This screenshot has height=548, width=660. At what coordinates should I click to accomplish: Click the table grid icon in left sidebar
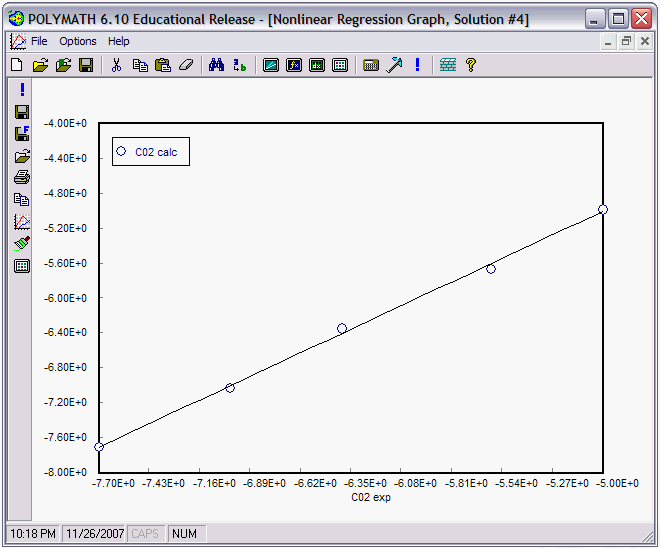pos(22,266)
